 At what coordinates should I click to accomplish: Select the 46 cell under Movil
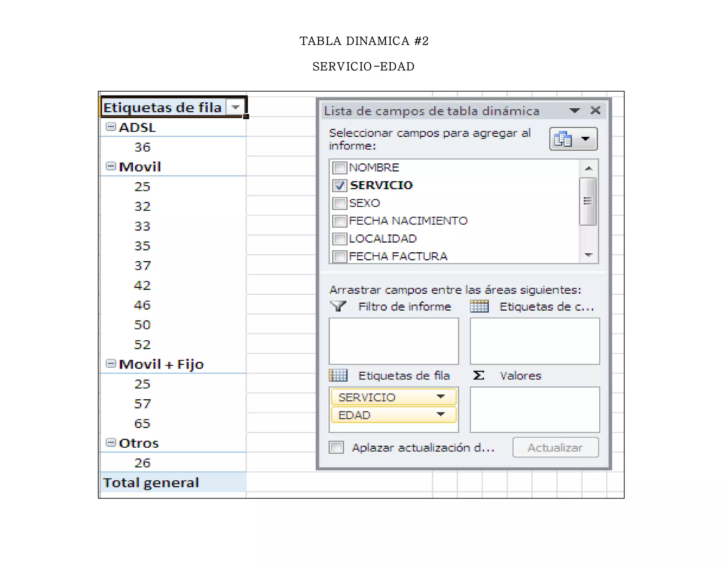click(x=173, y=305)
